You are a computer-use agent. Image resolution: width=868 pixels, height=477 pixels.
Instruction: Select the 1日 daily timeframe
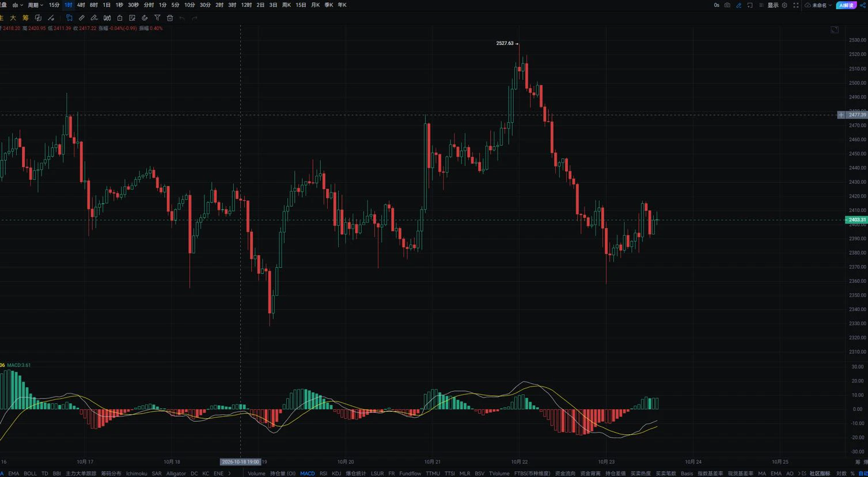(107, 5)
